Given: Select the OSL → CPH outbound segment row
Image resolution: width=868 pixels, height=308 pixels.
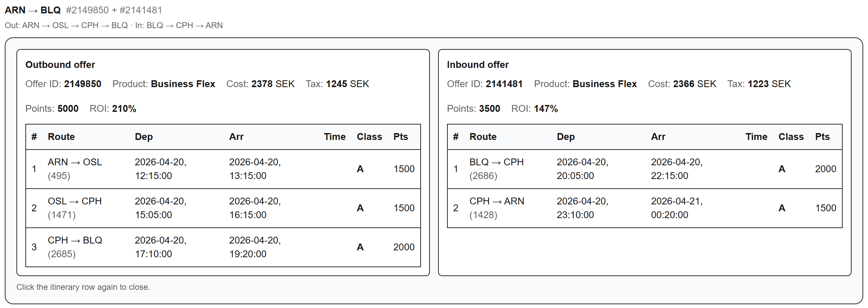Looking at the screenshot, I should click(x=223, y=208).
